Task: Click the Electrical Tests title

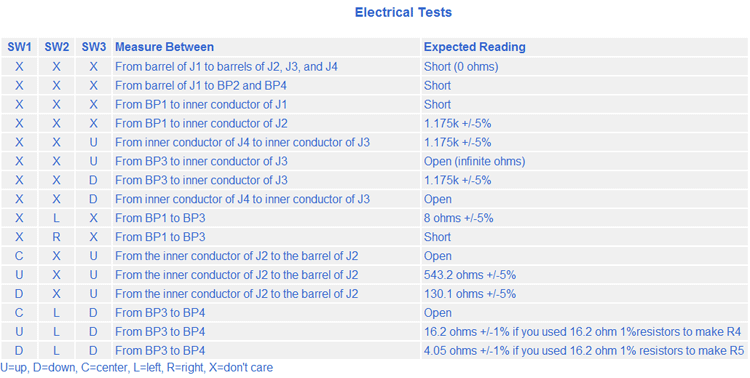Action: [x=403, y=12]
